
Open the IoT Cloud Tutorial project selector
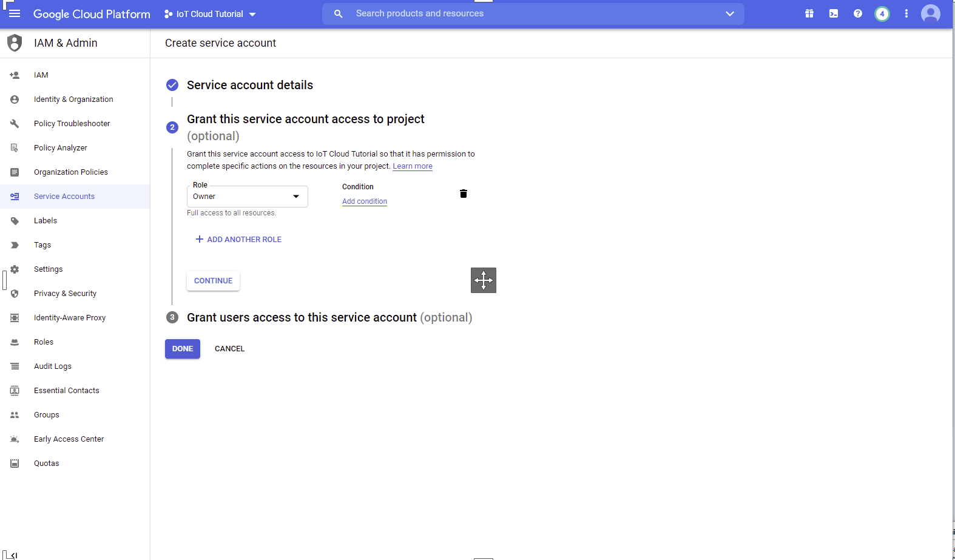(x=210, y=14)
